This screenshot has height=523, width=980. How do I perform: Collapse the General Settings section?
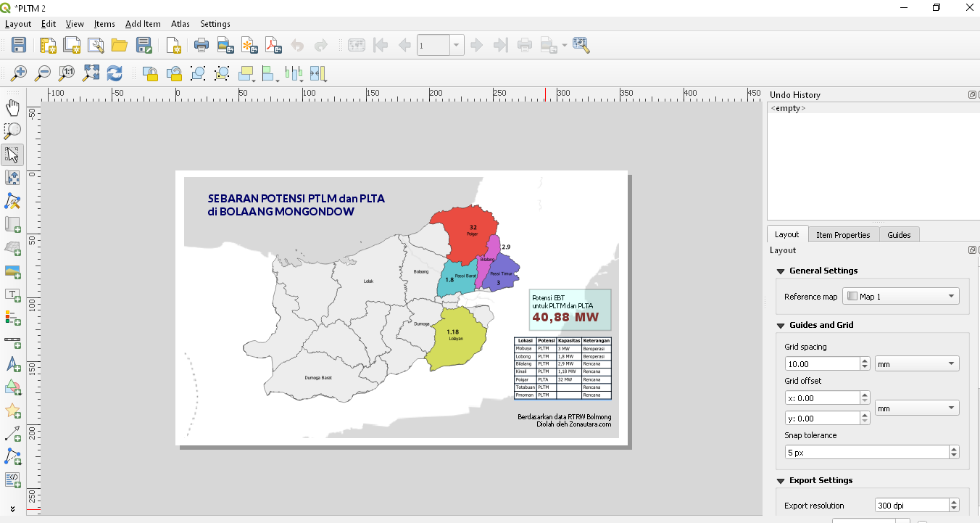click(781, 271)
